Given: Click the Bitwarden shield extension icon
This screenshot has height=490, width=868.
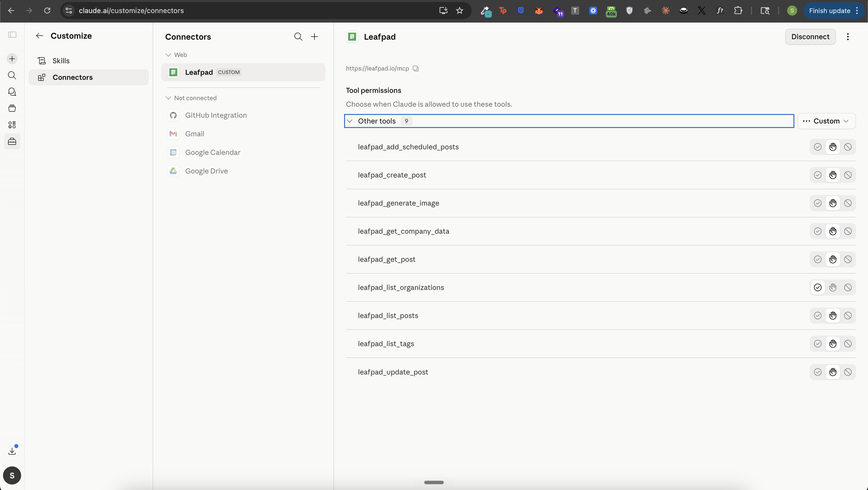Looking at the screenshot, I should pos(629,11).
